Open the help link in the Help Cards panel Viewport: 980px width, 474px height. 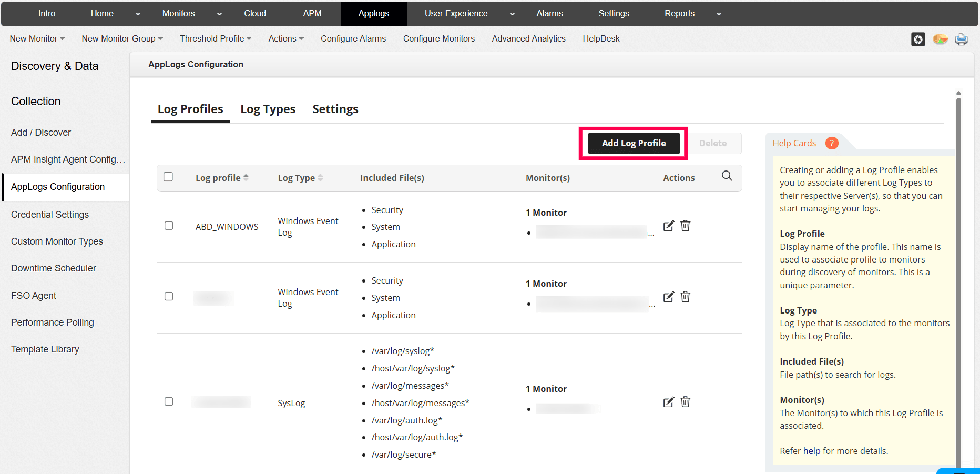(812, 451)
